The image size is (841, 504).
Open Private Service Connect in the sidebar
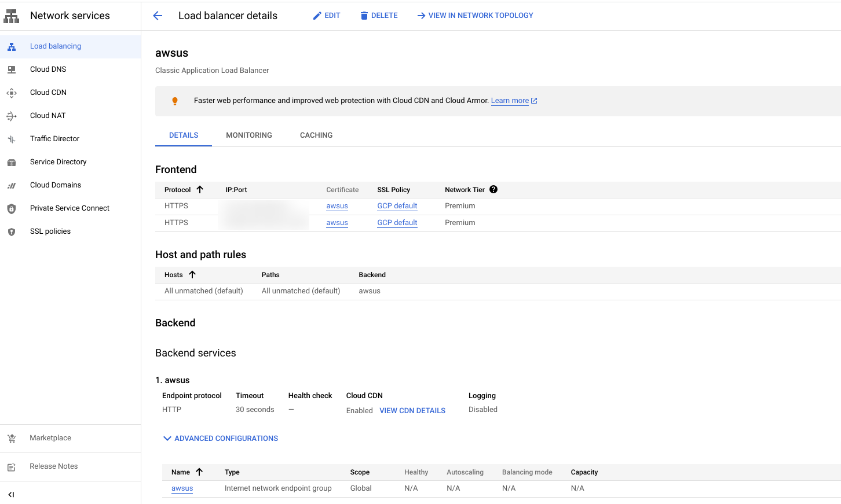click(70, 208)
